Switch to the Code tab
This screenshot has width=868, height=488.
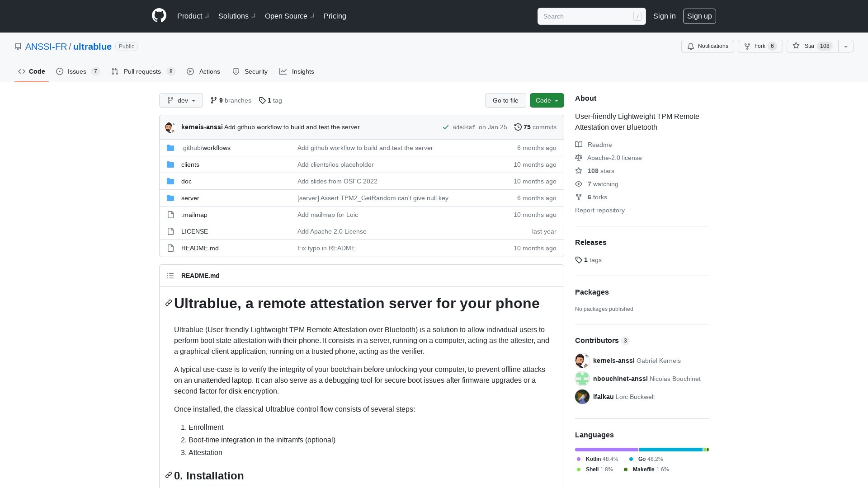coord(32,71)
